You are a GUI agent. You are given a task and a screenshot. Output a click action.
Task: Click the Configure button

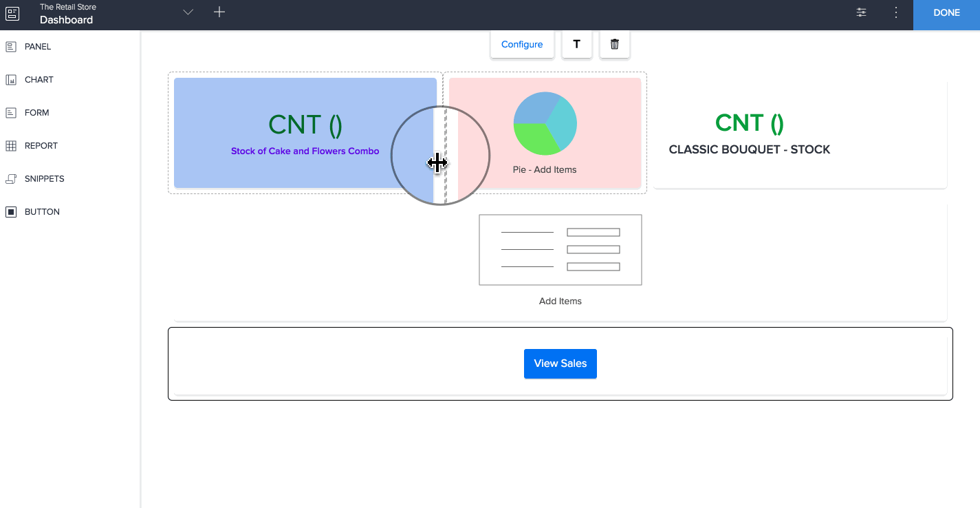[522, 45]
